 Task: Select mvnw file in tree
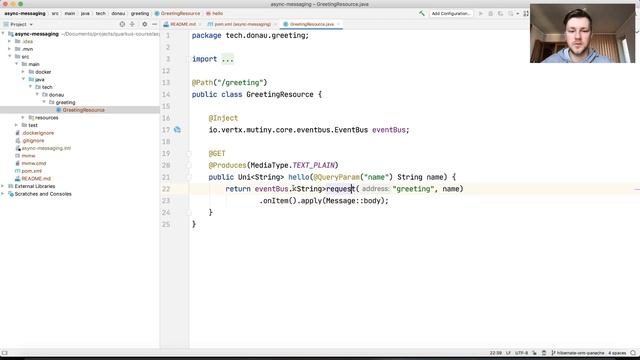25,156
